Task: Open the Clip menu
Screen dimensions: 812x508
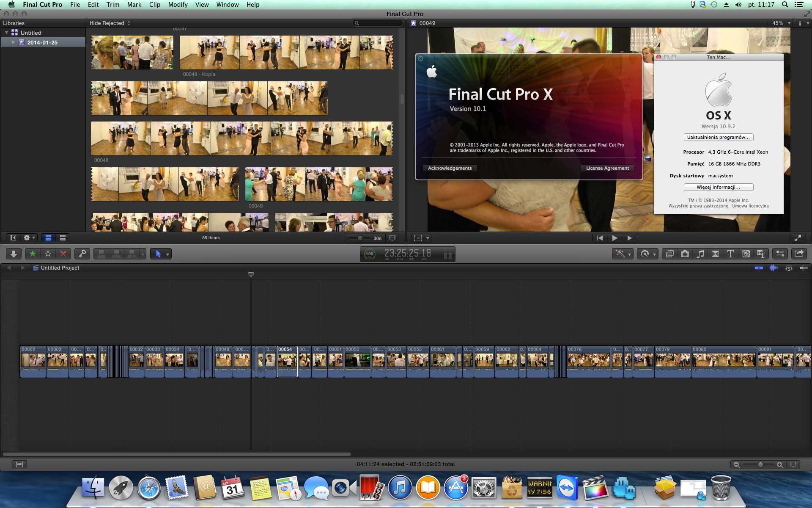Action: click(x=155, y=5)
